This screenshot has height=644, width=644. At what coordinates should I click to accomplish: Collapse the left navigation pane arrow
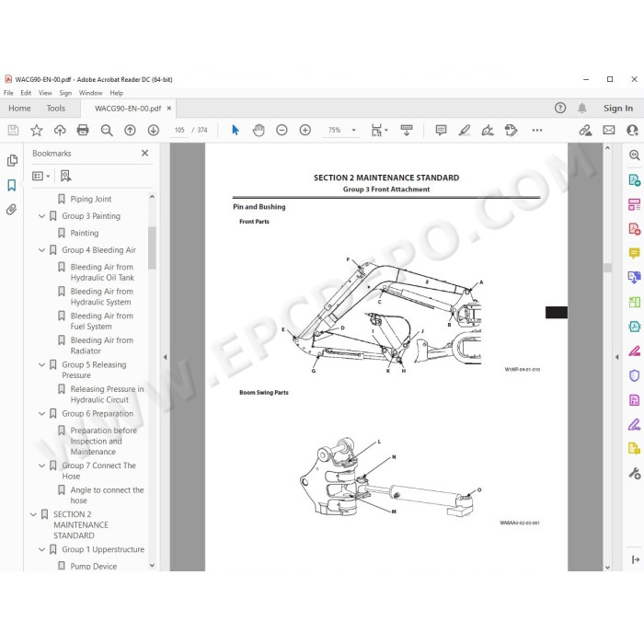(x=165, y=357)
